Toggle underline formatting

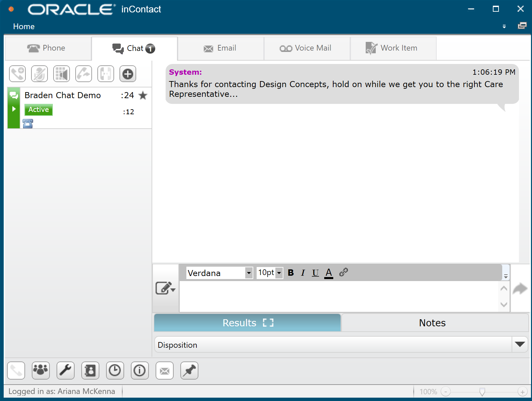[x=315, y=273]
